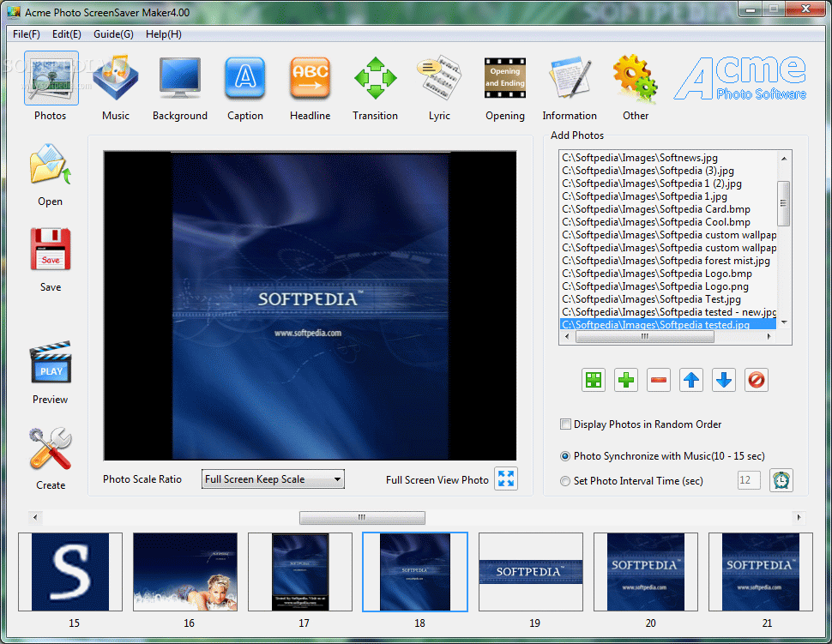Open the Opening and Ending icon

click(504, 78)
